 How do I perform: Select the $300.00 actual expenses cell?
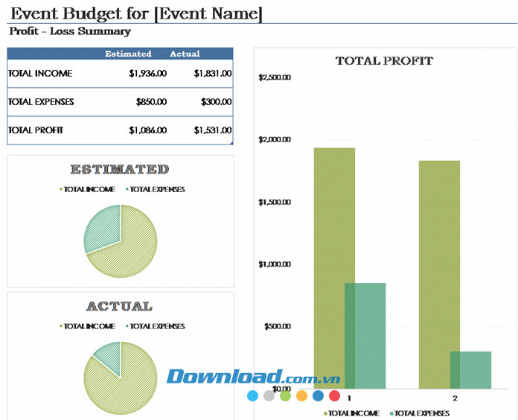217,102
